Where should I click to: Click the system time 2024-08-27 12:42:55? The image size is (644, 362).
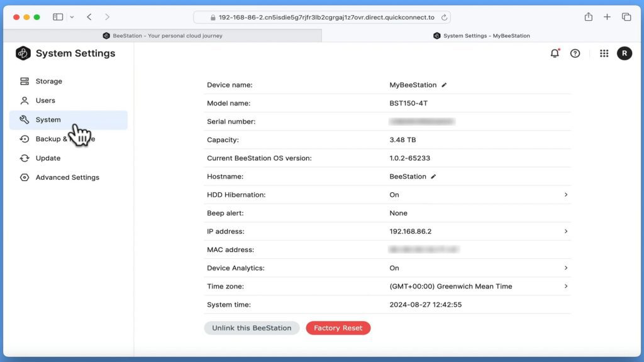tap(426, 305)
